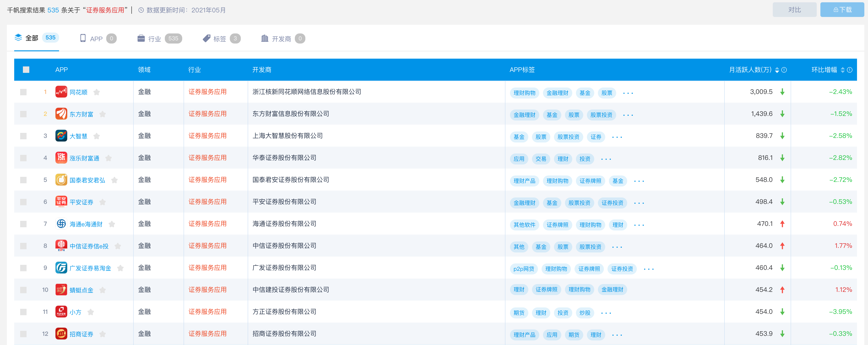Favorite 蜻蜓点金 with its star icon
Image resolution: width=868 pixels, height=345 pixels.
(103, 290)
